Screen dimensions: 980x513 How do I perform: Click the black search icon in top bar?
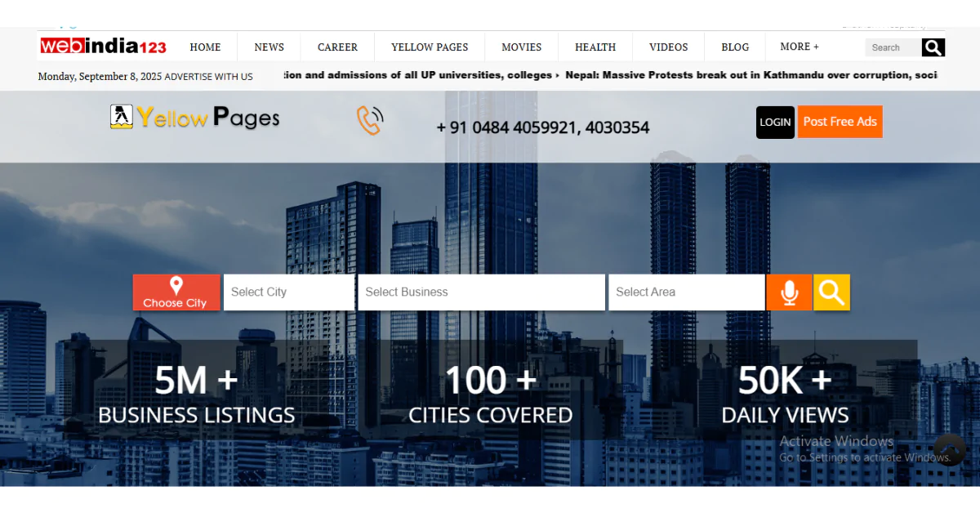click(933, 47)
